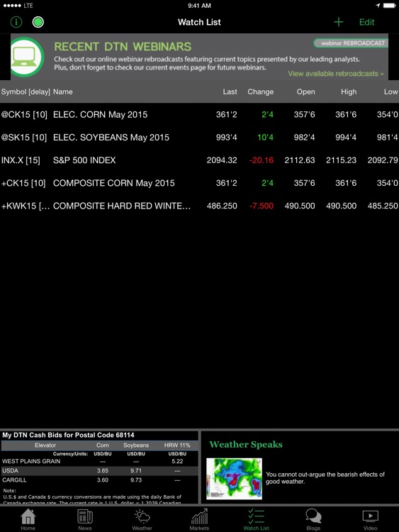Select the High column header
This screenshot has height=532, width=399.
coord(349,92)
